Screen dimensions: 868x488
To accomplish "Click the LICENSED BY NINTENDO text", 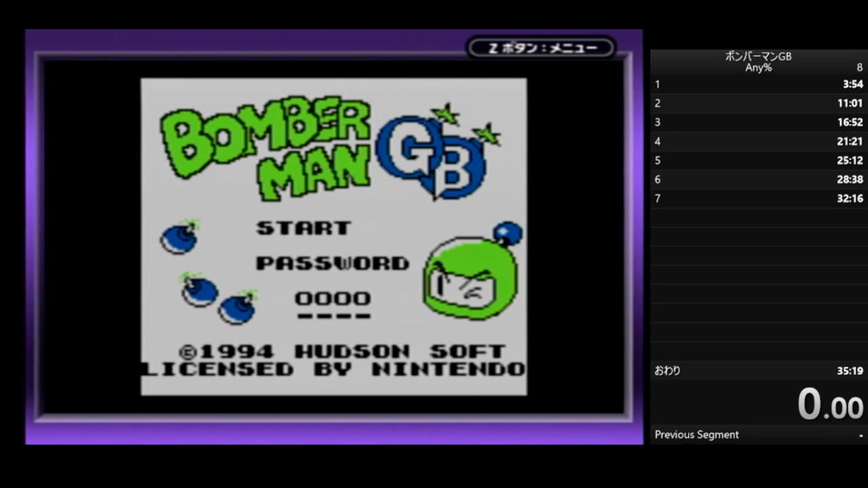I will coord(334,369).
